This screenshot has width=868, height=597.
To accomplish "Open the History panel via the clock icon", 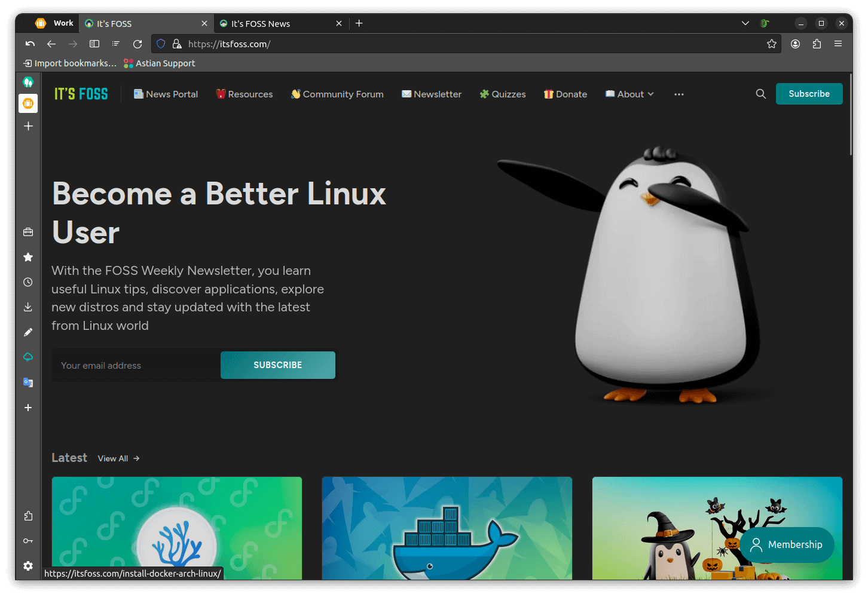I will (x=28, y=282).
